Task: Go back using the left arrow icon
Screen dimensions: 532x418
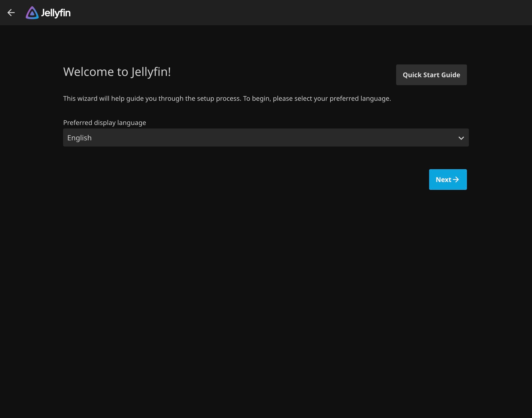Action: pyautogui.click(x=11, y=13)
